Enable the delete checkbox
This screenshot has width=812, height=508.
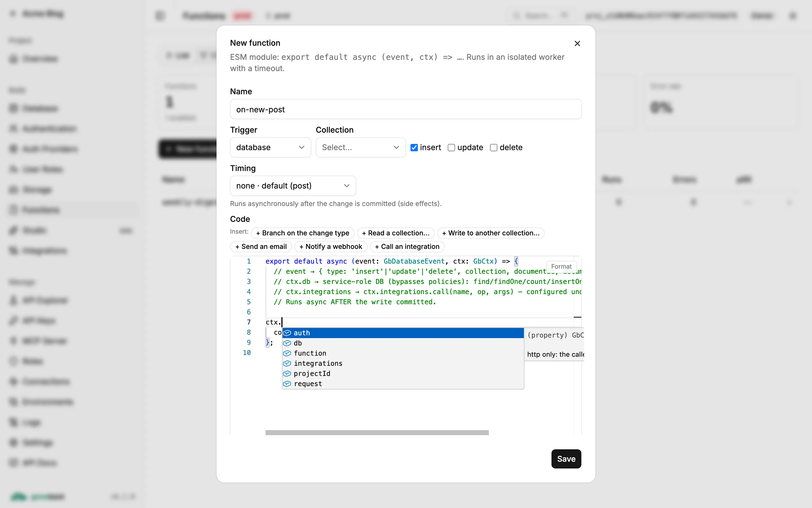pos(494,148)
